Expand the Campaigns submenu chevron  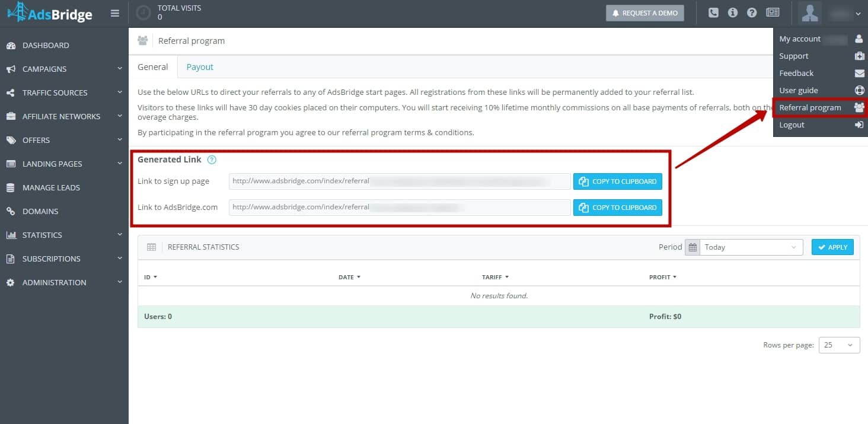click(x=120, y=68)
